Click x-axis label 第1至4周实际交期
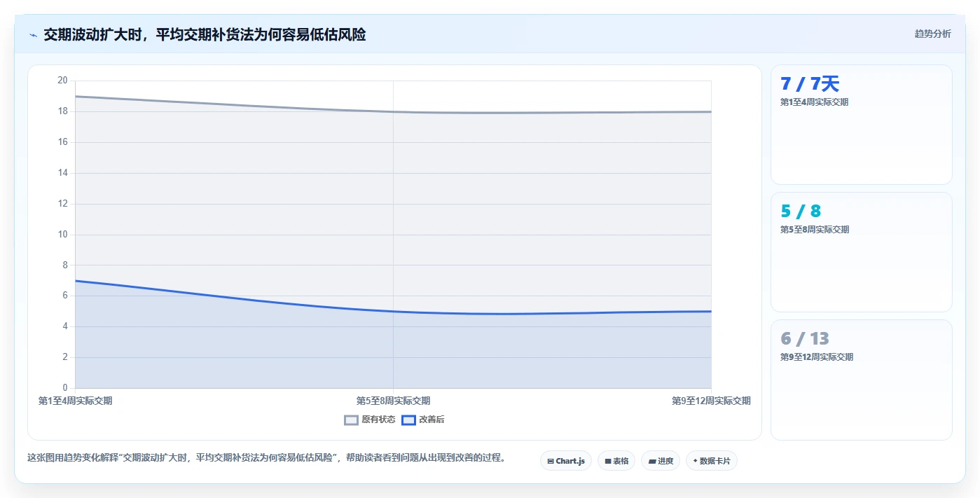Screen dimensions: 980x498 click(x=75, y=401)
